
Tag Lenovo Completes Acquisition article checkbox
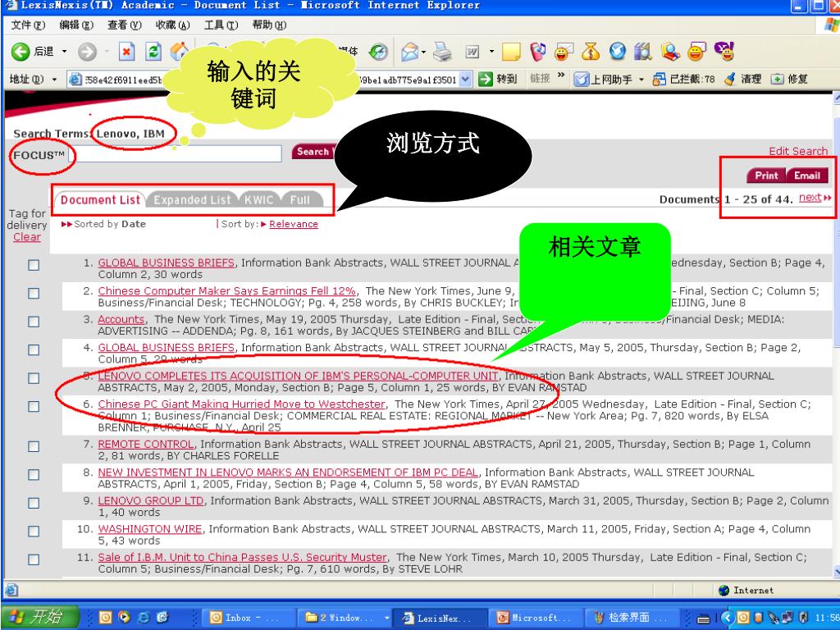[34, 379]
